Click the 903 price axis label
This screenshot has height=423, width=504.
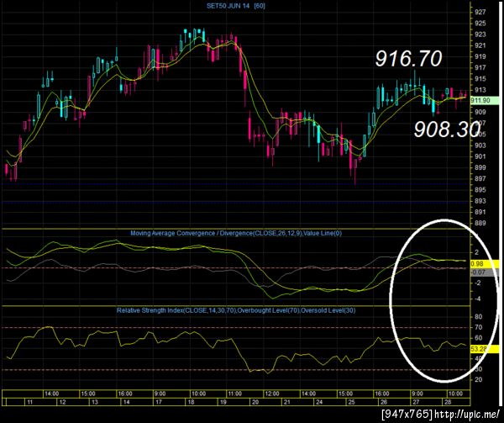(480, 145)
